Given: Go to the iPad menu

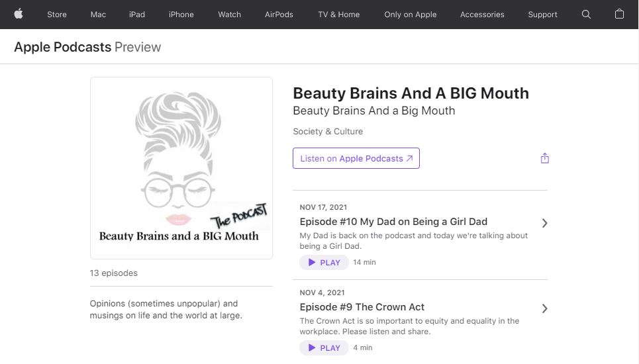Looking at the screenshot, I should coord(137,15).
